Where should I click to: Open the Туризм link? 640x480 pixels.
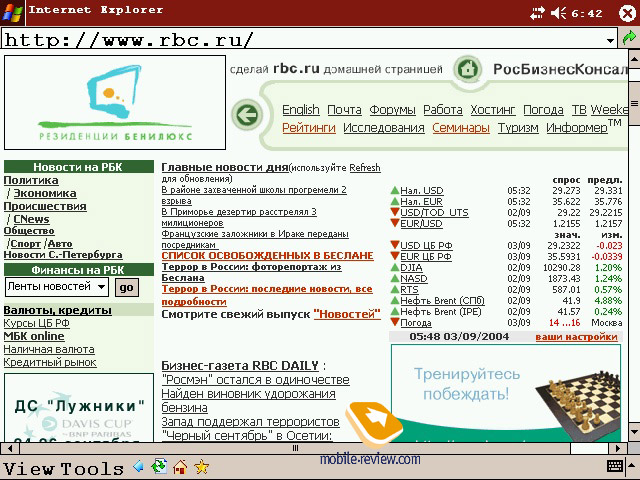[518, 128]
